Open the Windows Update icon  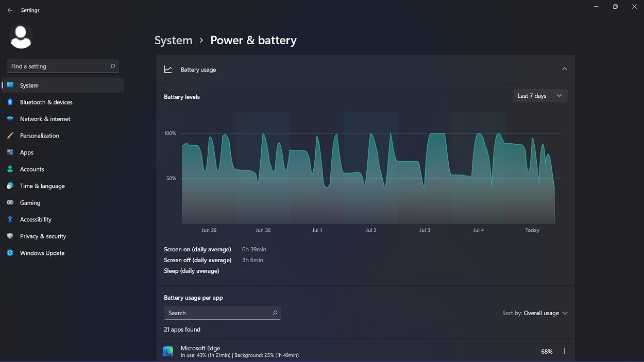tap(10, 253)
